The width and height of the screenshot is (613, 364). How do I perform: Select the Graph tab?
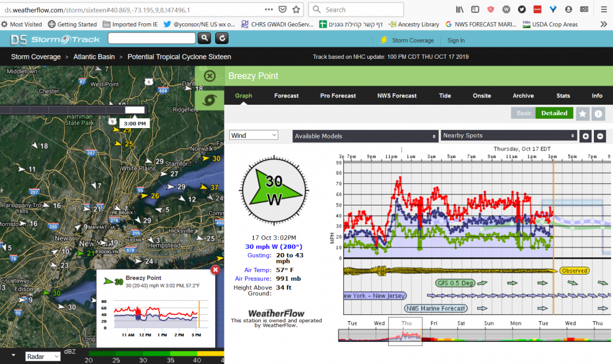[243, 96]
